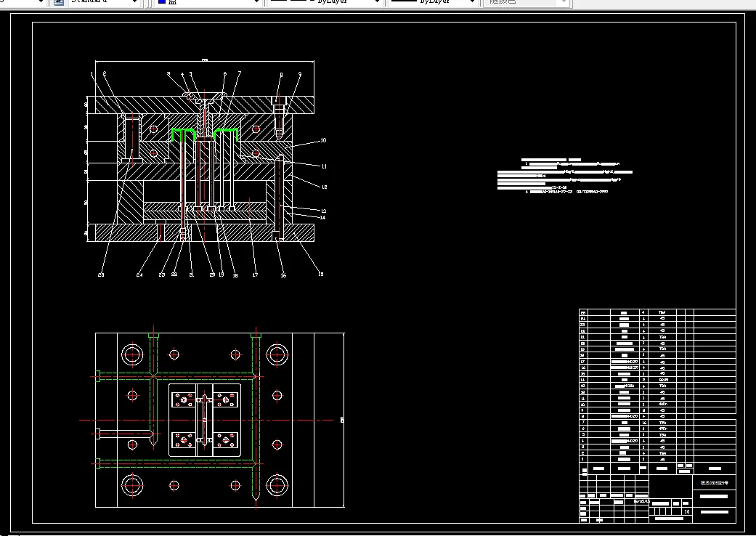The width and height of the screenshot is (756, 536).
Task: Open the ByLayer lineweight dropdown
Action: click(x=472, y=2)
